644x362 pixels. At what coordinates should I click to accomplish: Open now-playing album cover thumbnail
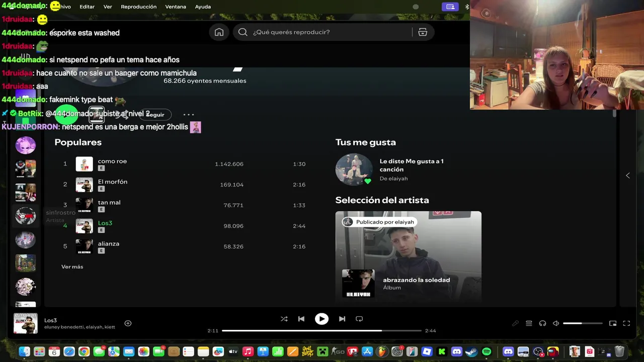point(25,323)
